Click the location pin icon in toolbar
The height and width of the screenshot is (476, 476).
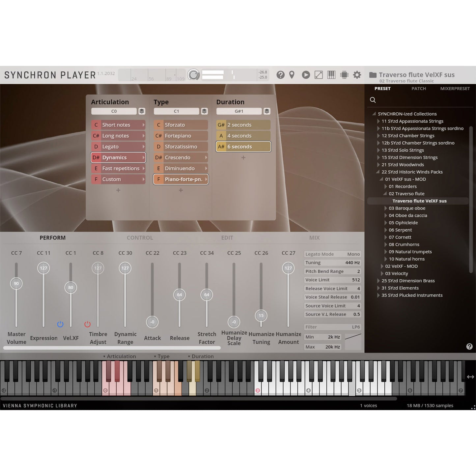292,75
